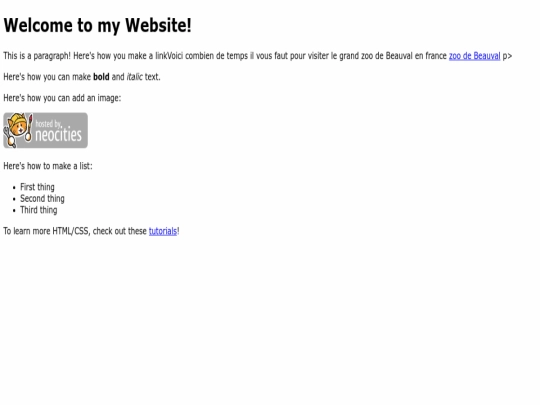Click the Here's how to make a list text

tap(48, 166)
